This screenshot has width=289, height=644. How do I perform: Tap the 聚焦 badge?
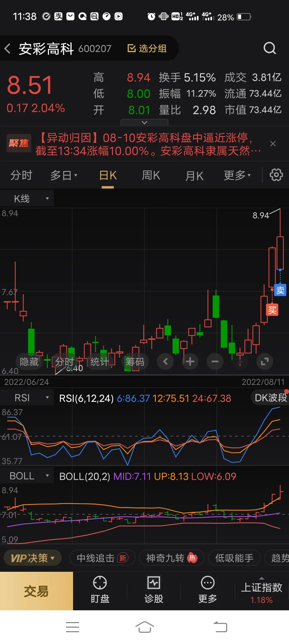coord(19,143)
